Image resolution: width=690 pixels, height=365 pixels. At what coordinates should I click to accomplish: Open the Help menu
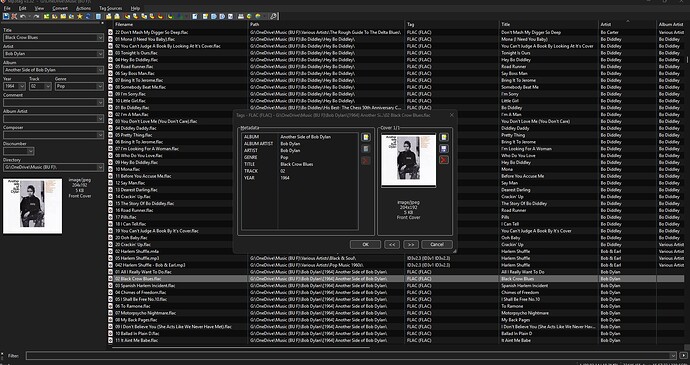coord(135,8)
